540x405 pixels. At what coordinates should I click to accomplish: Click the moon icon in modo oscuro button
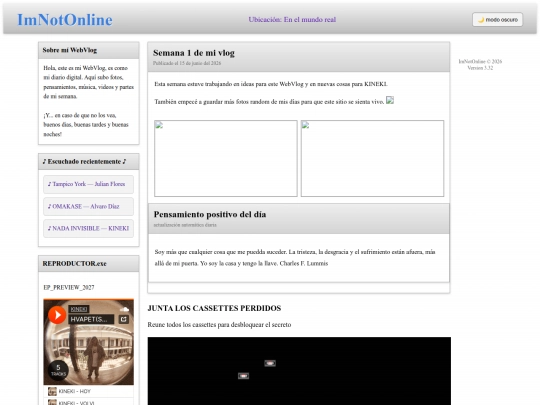pos(481,20)
